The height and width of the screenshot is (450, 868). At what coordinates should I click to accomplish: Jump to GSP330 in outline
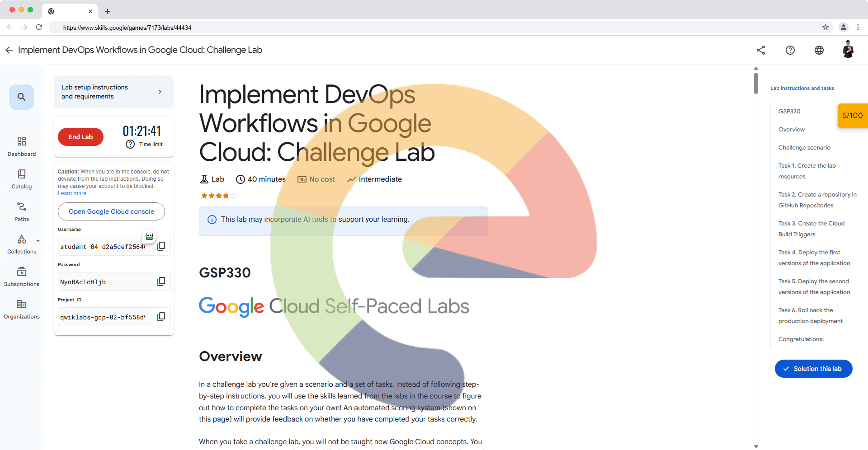789,111
